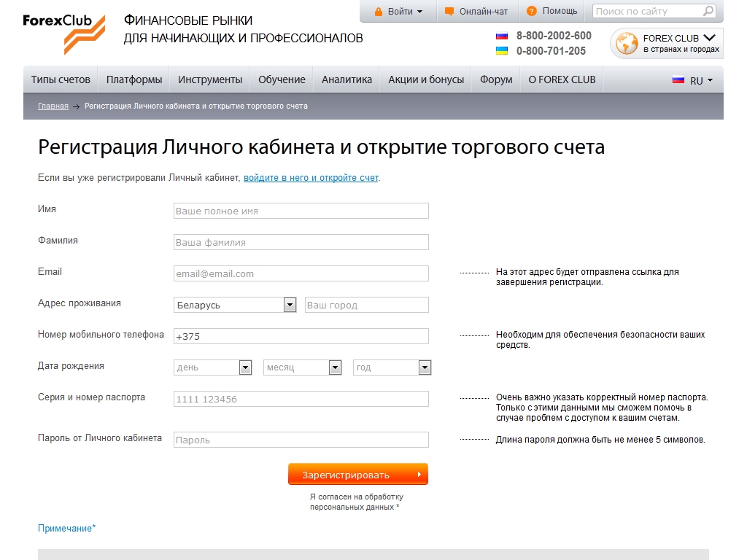This screenshot has height=560, width=747.
Task: Expand the RU language selector
Action: click(x=692, y=80)
